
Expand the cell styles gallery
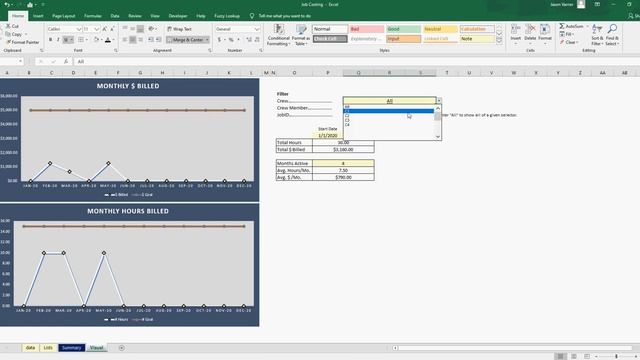coord(499,41)
